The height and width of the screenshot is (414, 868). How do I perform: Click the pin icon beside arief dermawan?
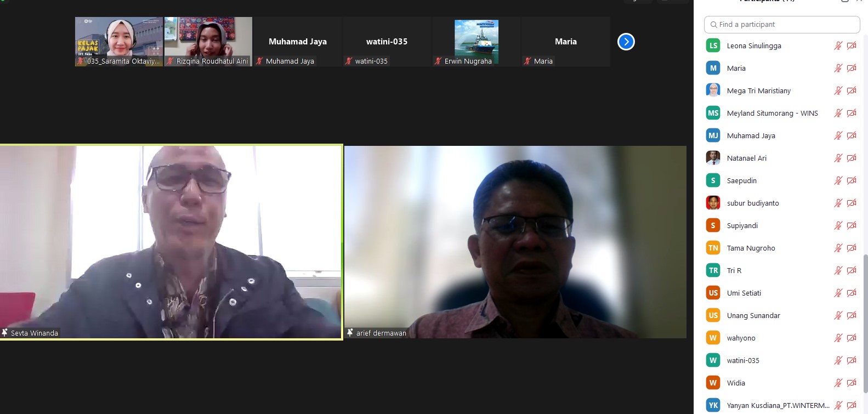[350, 332]
